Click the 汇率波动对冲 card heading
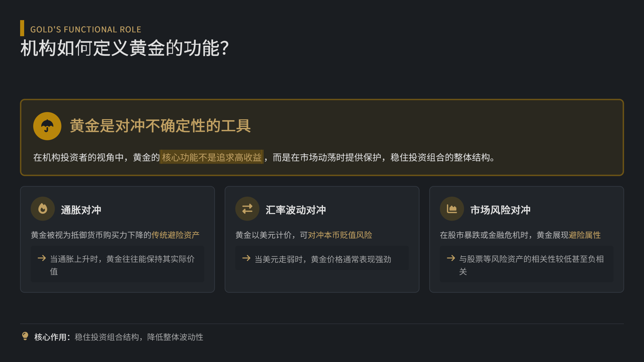This screenshot has height=362, width=644. coord(296,210)
